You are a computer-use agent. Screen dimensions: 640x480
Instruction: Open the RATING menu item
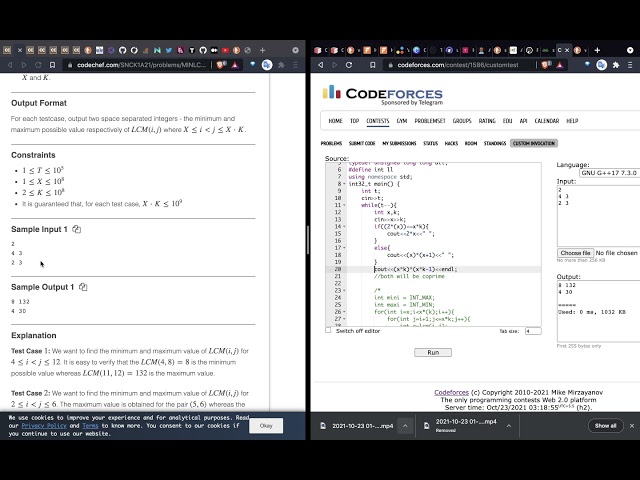click(x=487, y=121)
